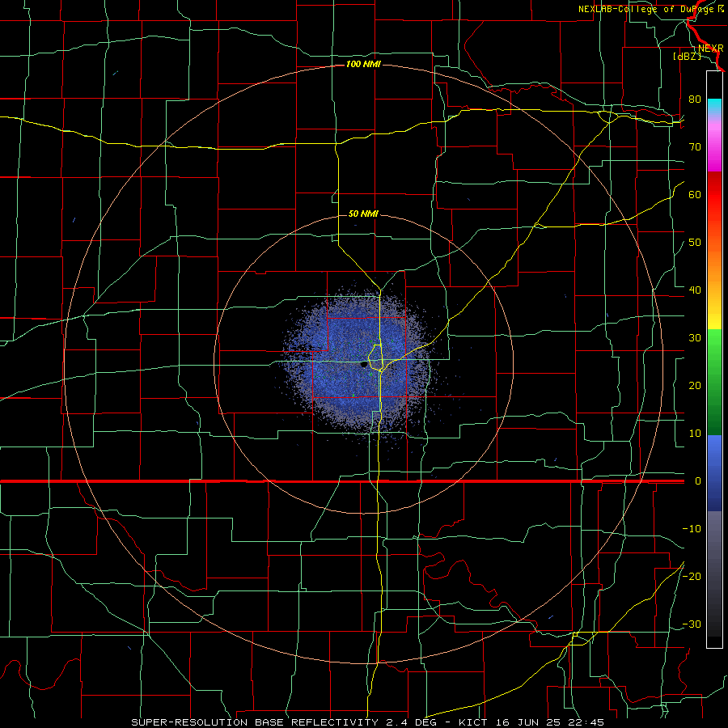The height and width of the screenshot is (728, 728).
Task: Click the 80 value on the dBZ scale
Action: [695, 99]
